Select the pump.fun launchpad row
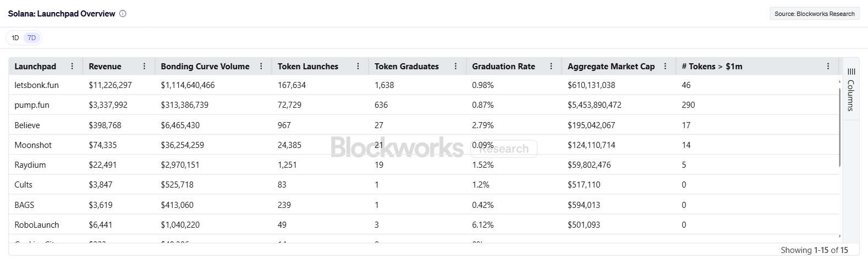Viewport: 868px width, 264px height. pyautogui.click(x=32, y=105)
